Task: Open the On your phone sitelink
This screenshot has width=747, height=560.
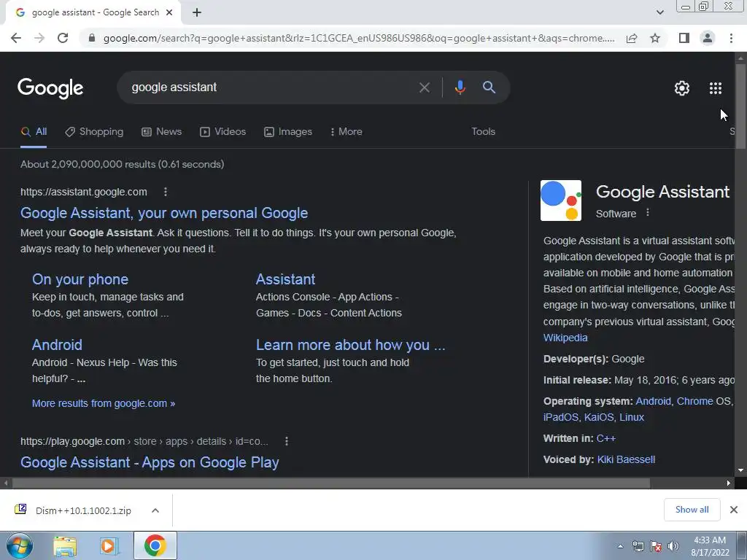Action: pos(80,279)
